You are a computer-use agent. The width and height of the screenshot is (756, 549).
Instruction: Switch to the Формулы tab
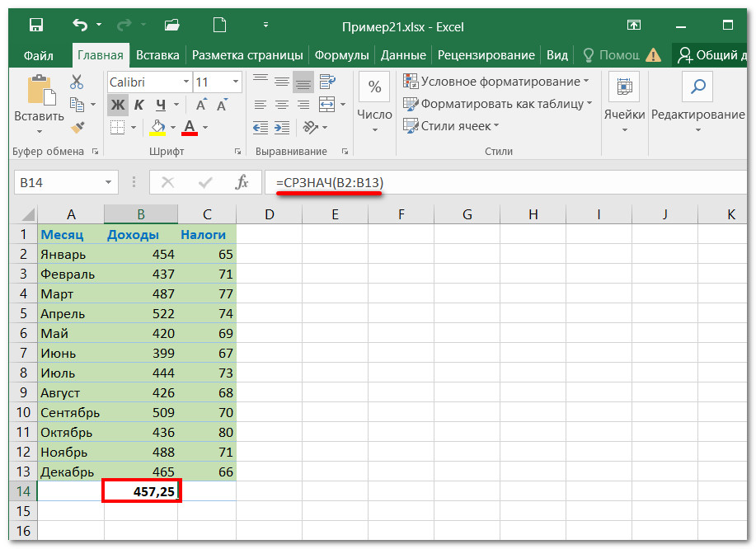pos(342,55)
